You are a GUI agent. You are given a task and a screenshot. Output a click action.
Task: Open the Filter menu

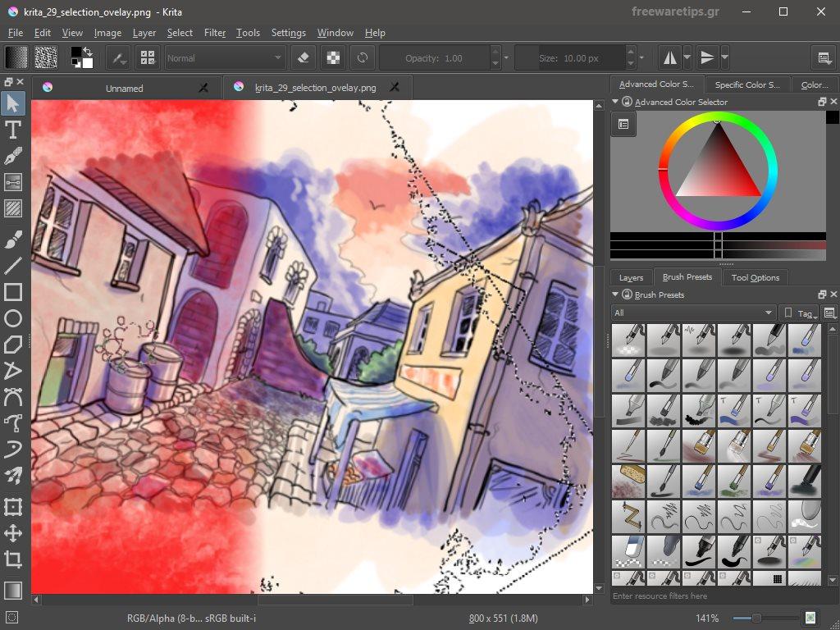point(215,33)
